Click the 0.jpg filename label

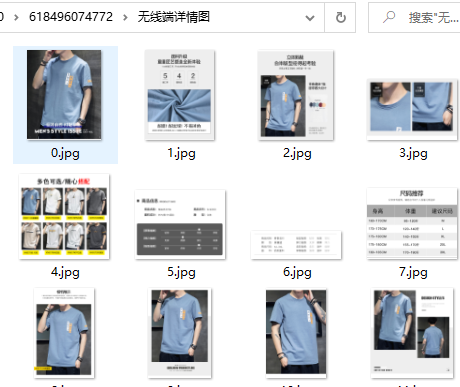click(x=65, y=153)
